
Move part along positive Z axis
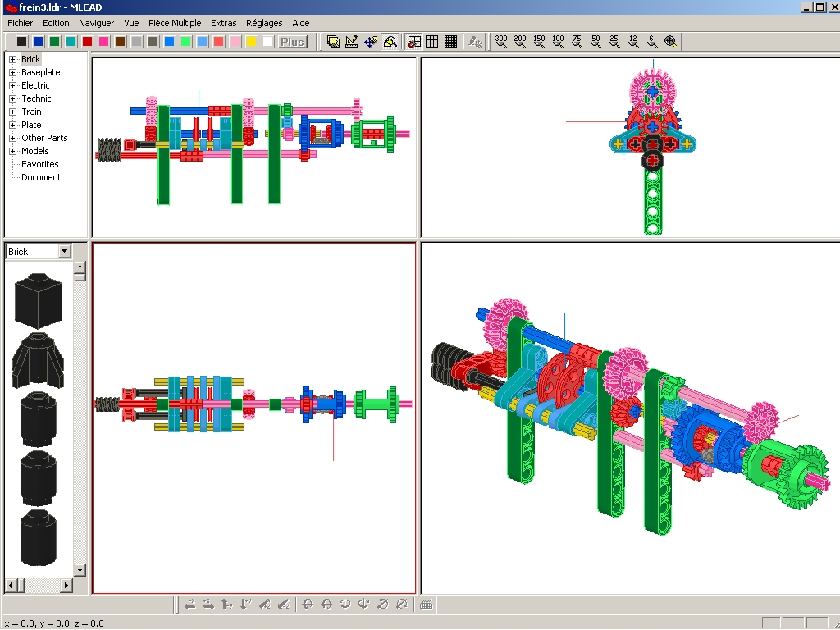click(265, 605)
